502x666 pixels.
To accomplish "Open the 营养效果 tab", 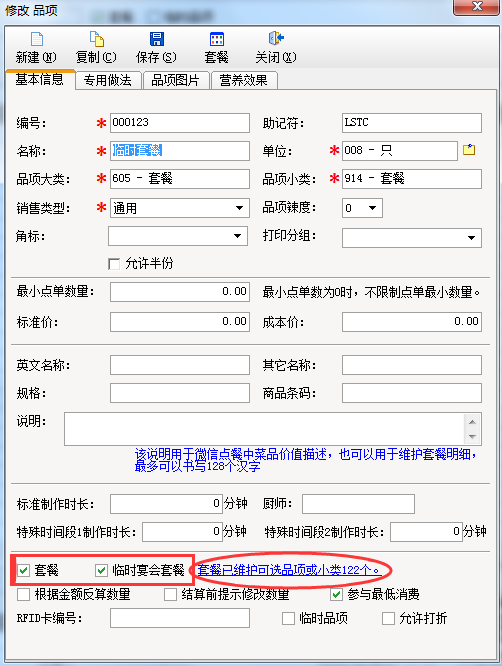I will coord(244,80).
